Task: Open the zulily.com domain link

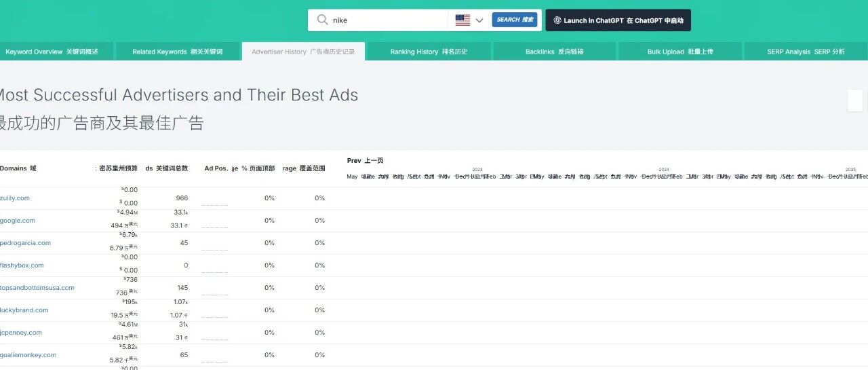Action: click(x=15, y=198)
